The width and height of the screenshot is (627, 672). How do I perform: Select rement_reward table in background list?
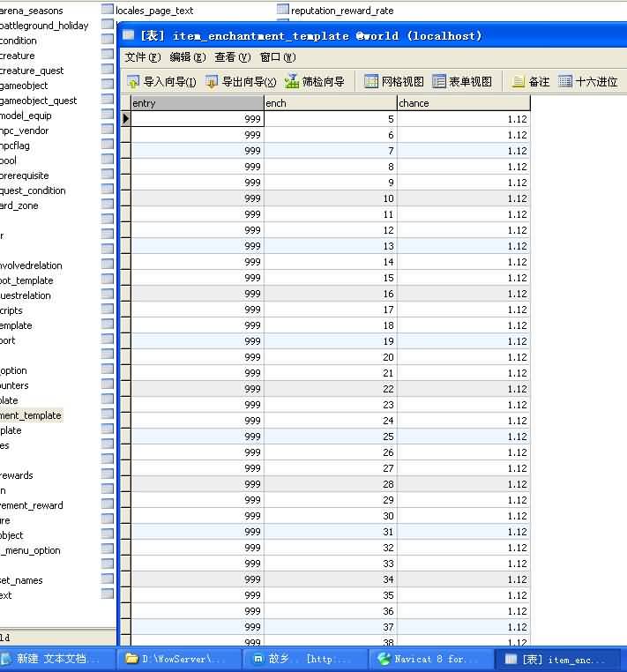(x=32, y=504)
